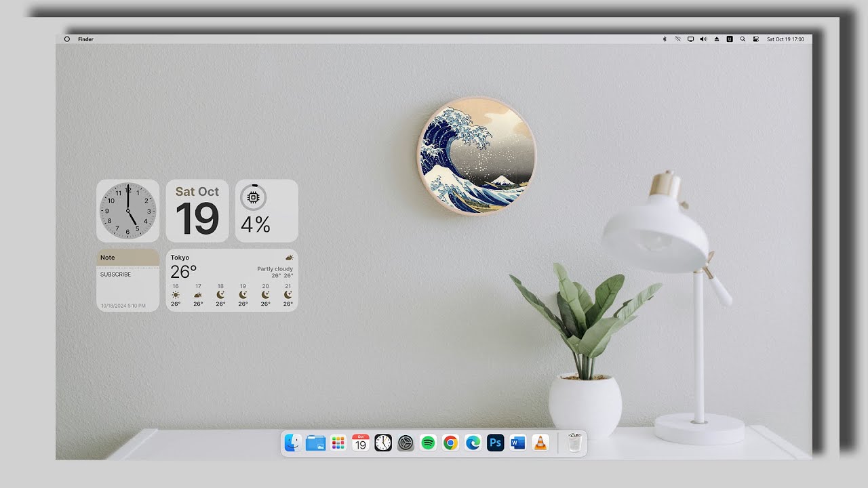
Task: Click the Tokyo label in weather widget
Action: 180,258
